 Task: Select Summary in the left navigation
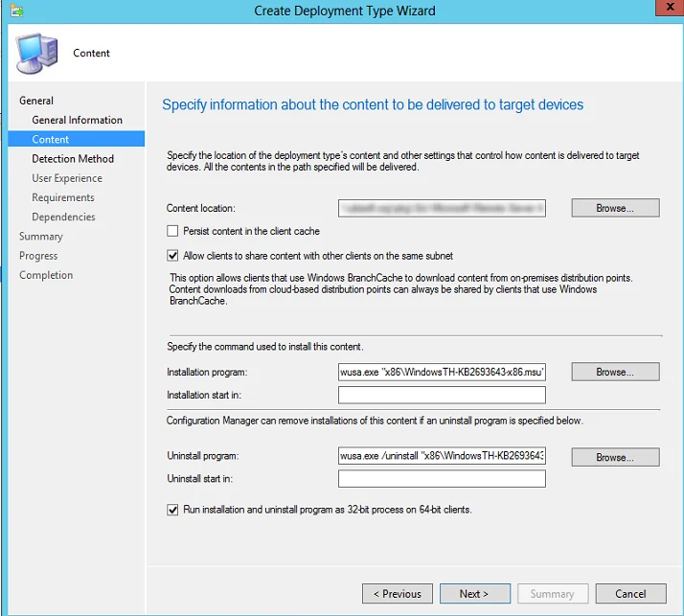41,237
